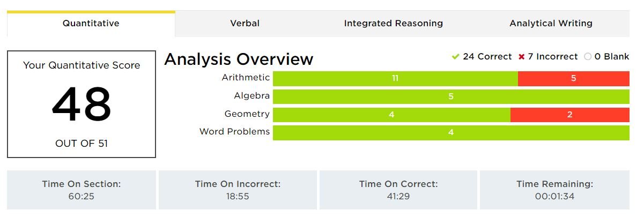Click the Time On Incorrect panel
The image size is (644, 217).
tap(238, 190)
